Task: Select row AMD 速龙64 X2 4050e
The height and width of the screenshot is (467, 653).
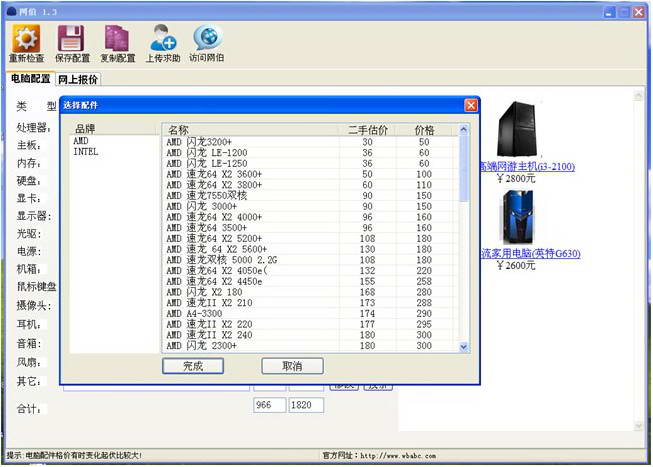Action: [x=309, y=271]
